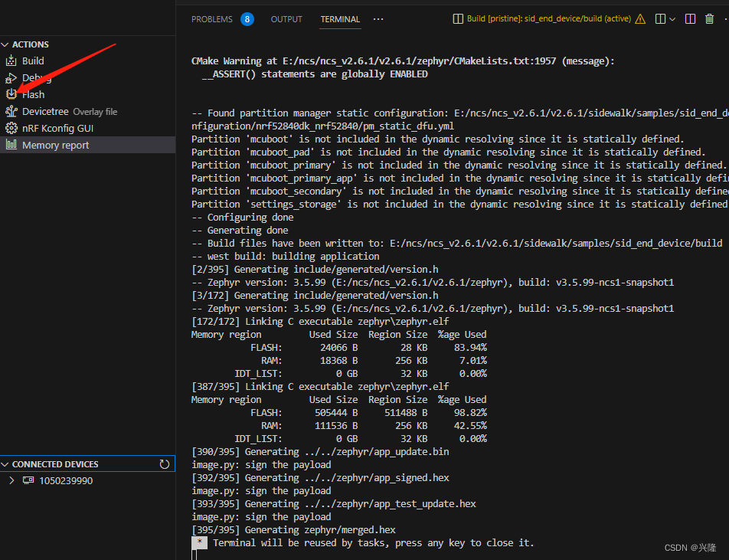Screen dimensions: 729x560
Task: Click the 'Partition 'settings_storage'' terminal line
Action: coord(459,205)
